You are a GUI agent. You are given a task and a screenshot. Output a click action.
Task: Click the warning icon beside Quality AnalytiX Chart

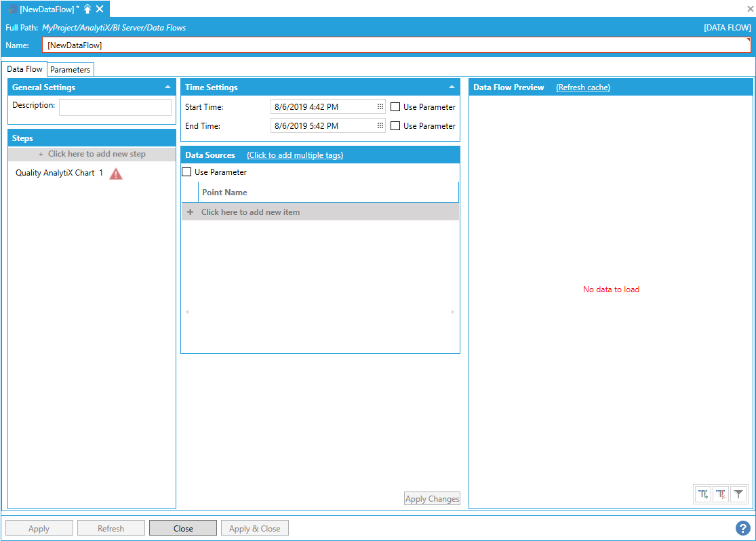pyautogui.click(x=116, y=174)
